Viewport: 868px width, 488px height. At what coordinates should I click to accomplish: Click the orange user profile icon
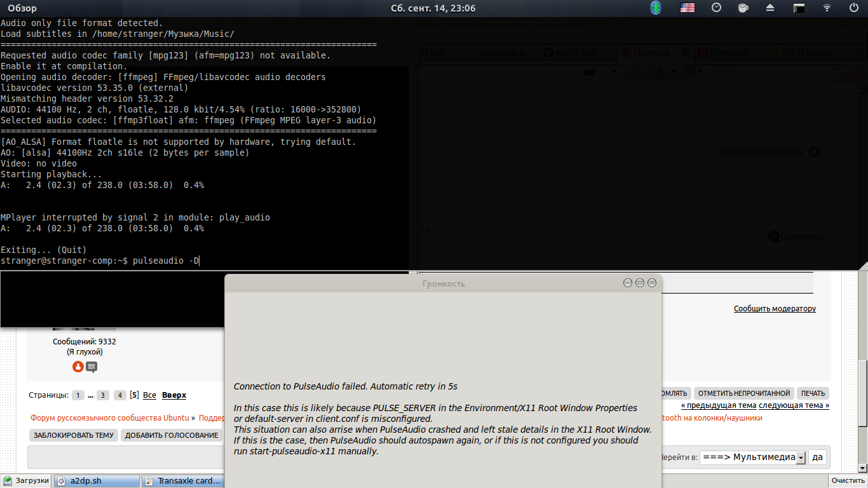[x=78, y=367]
